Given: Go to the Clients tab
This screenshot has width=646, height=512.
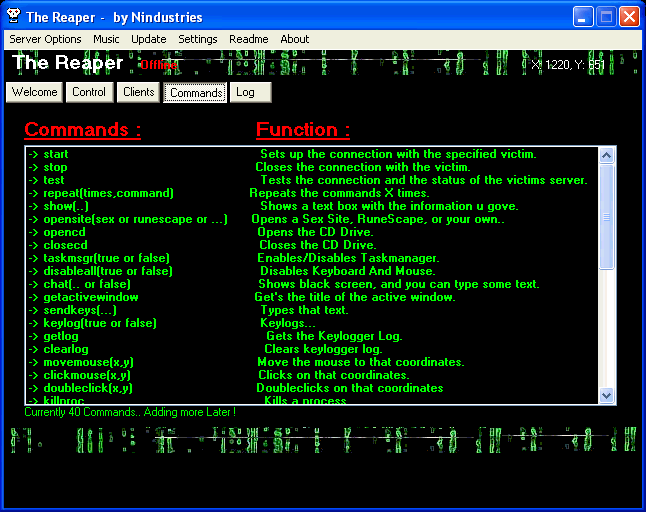Looking at the screenshot, I should click(139, 92).
